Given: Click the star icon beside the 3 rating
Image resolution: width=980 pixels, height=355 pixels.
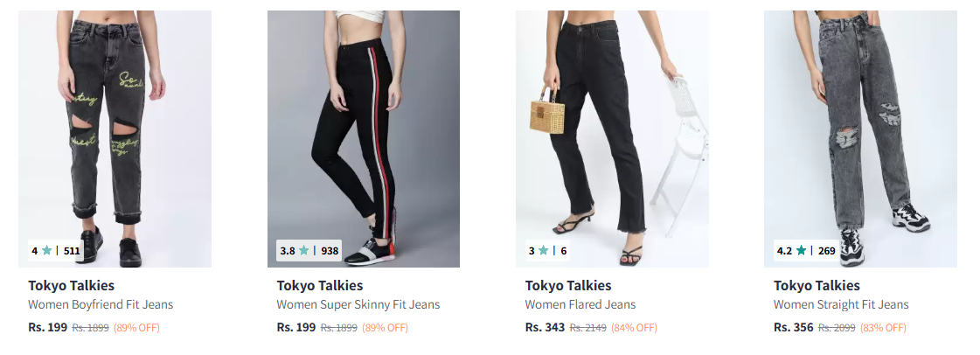Looking at the screenshot, I should [544, 250].
